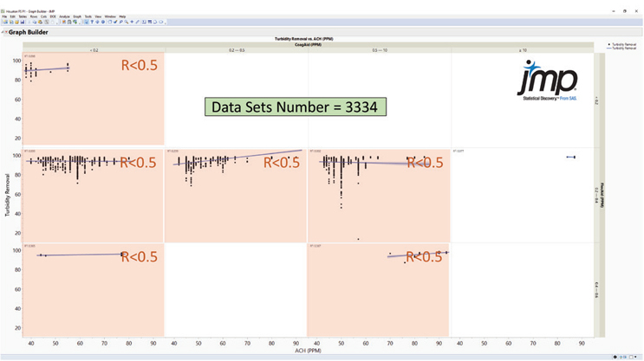
Task: Select the question mark Help tool
Action: click(92, 22)
